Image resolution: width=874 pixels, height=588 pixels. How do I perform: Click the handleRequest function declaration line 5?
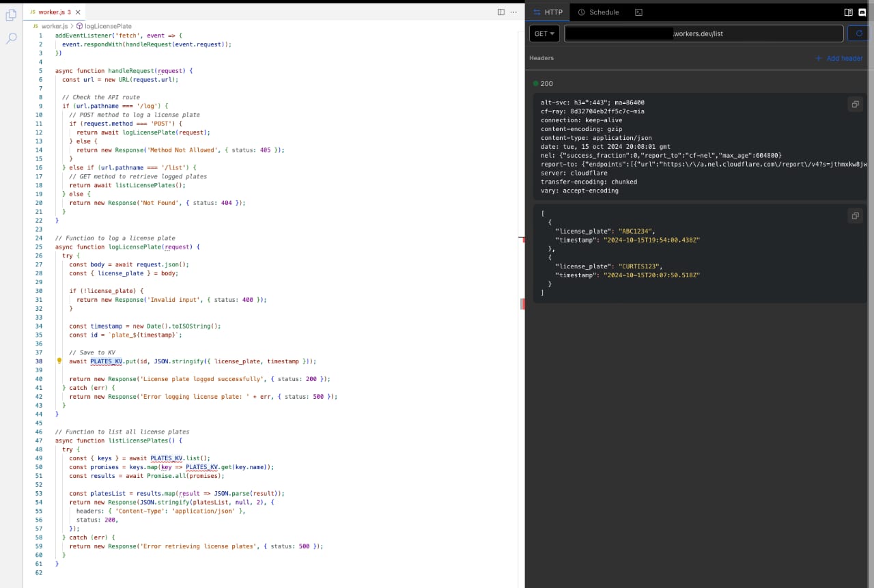coord(124,71)
